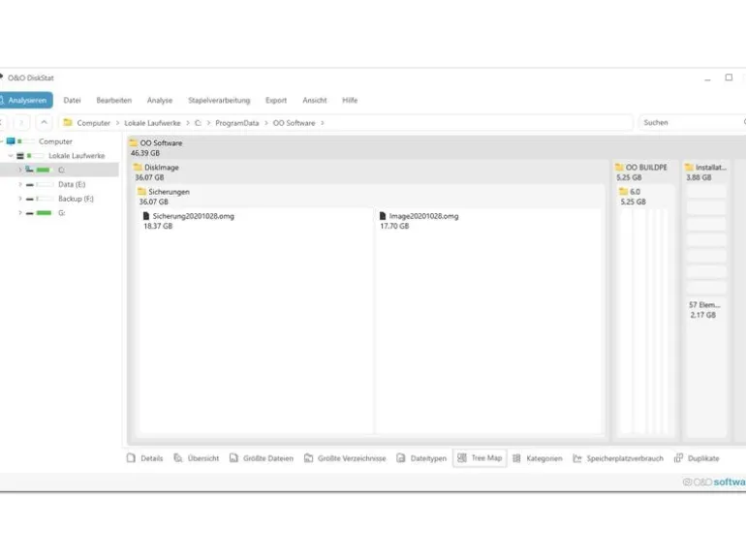Expand the Backup (F:) drive node
The height and width of the screenshot is (560, 746).
click(x=20, y=199)
